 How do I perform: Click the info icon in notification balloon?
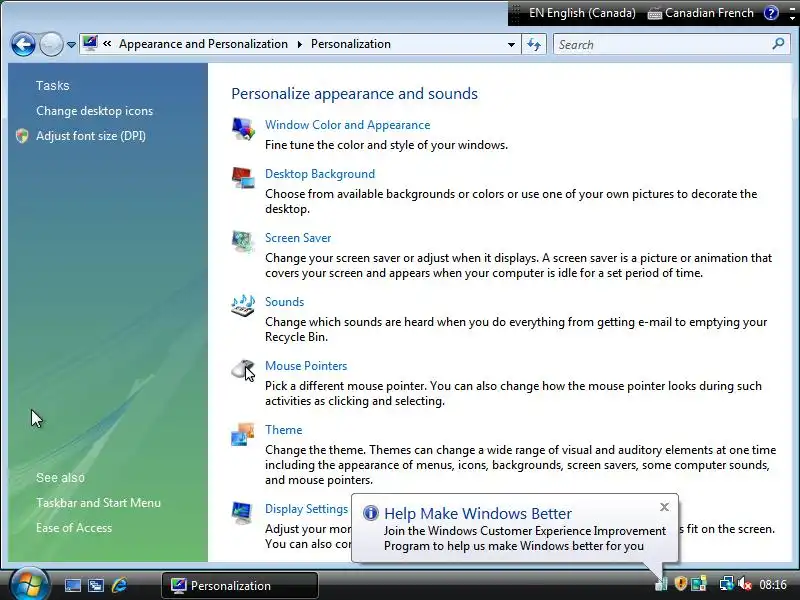click(370, 513)
